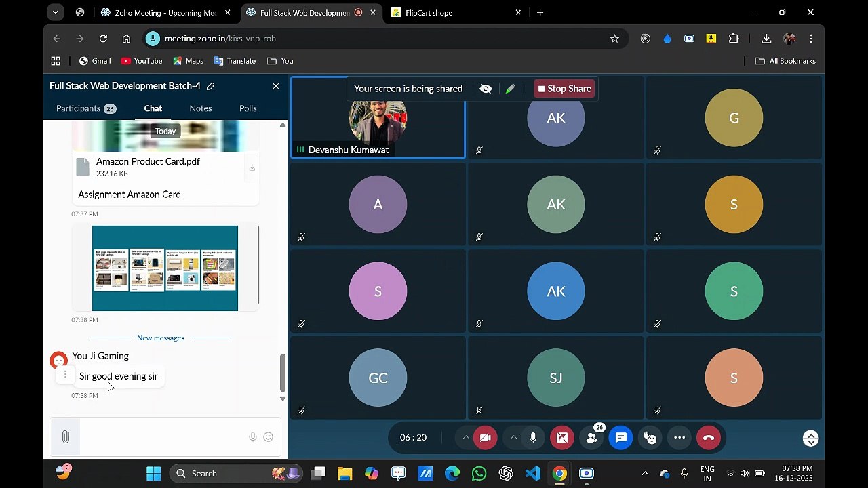Select the Chat tab

153,108
